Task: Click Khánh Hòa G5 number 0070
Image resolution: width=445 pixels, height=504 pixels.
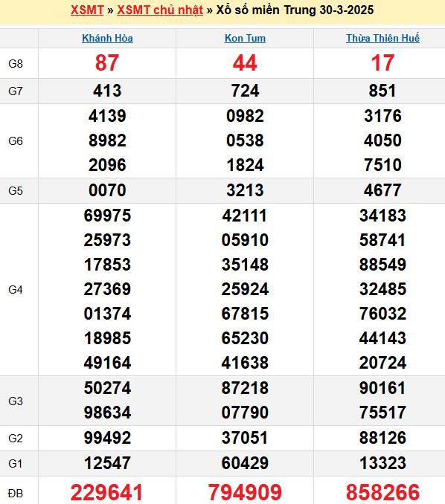Action: point(107,190)
